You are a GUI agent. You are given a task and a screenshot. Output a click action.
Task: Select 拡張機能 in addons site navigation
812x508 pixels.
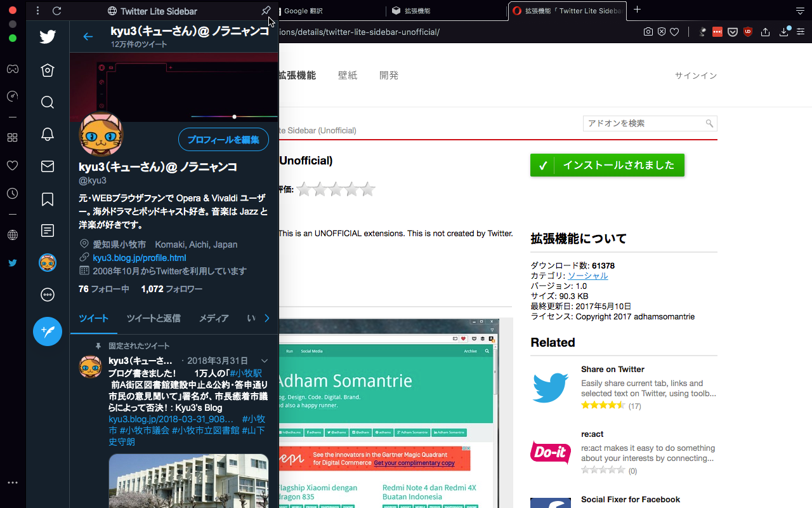pyautogui.click(x=297, y=75)
